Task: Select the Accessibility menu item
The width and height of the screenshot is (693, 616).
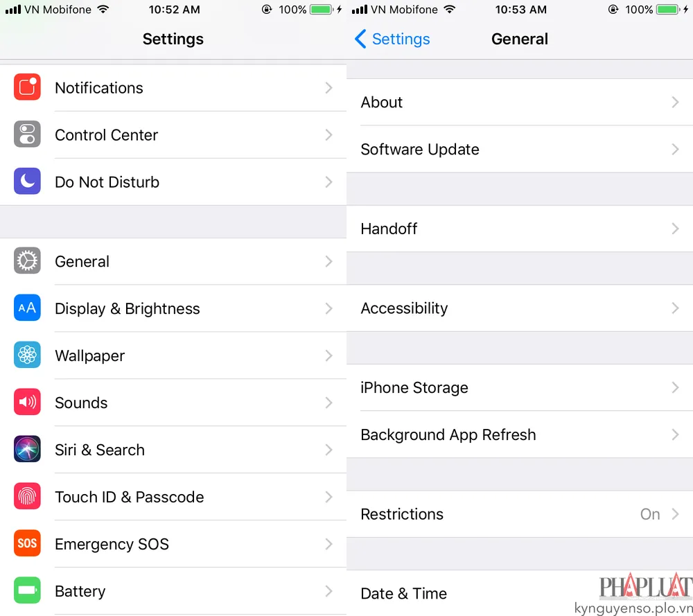Action: [520, 308]
